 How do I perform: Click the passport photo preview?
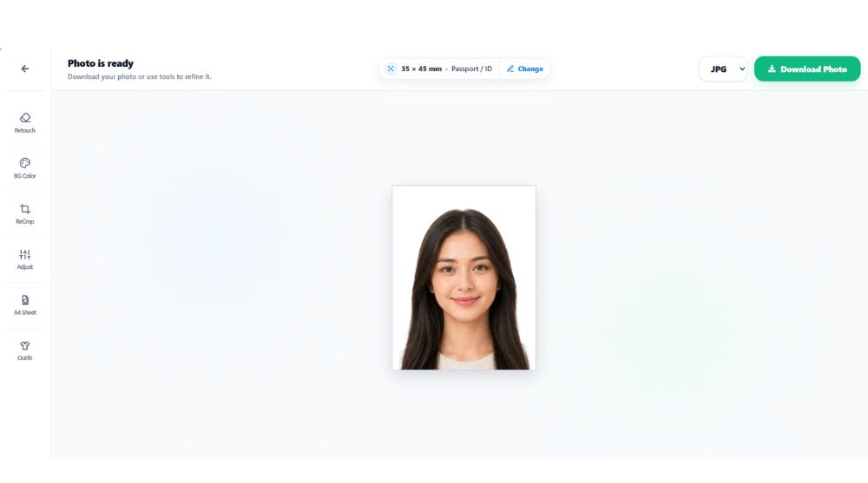click(464, 277)
